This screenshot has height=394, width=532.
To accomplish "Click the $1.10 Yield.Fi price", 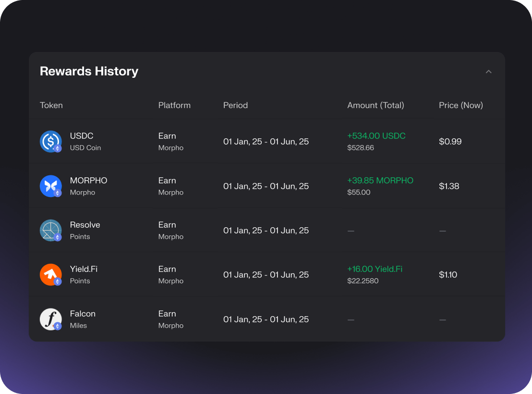I will point(447,275).
